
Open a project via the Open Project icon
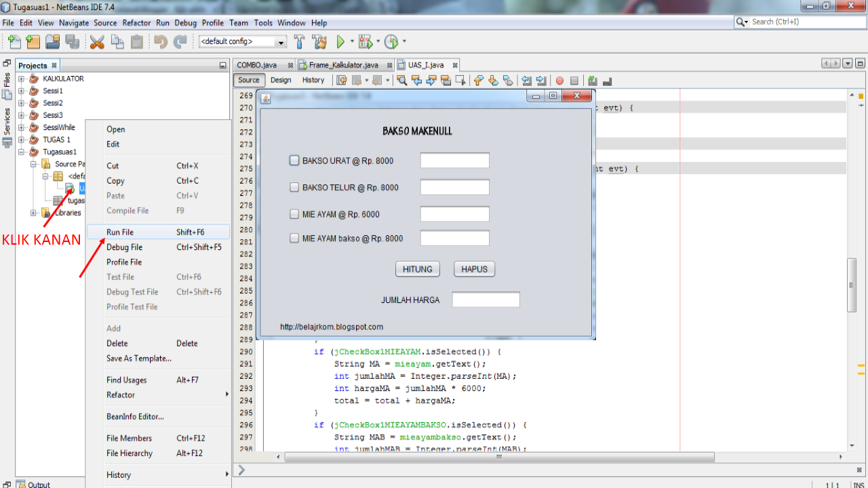52,41
